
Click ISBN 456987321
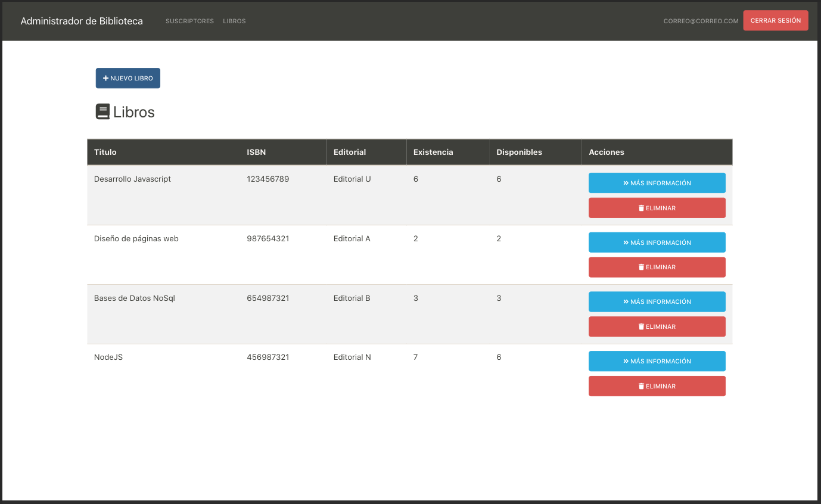click(x=268, y=357)
